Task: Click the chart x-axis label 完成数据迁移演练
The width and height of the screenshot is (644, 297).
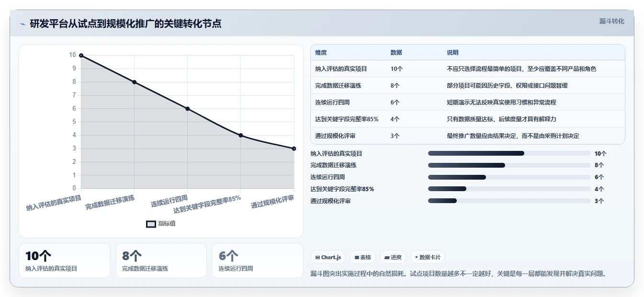Action: point(110,202)
